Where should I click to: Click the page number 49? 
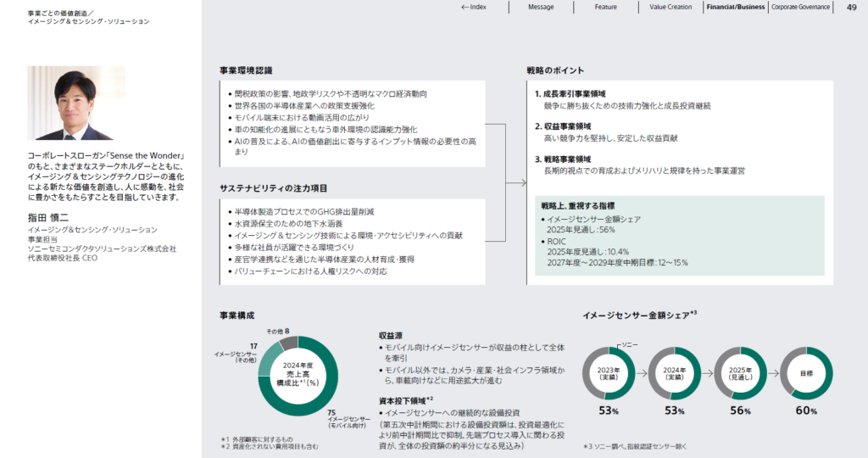coord(851,8)
